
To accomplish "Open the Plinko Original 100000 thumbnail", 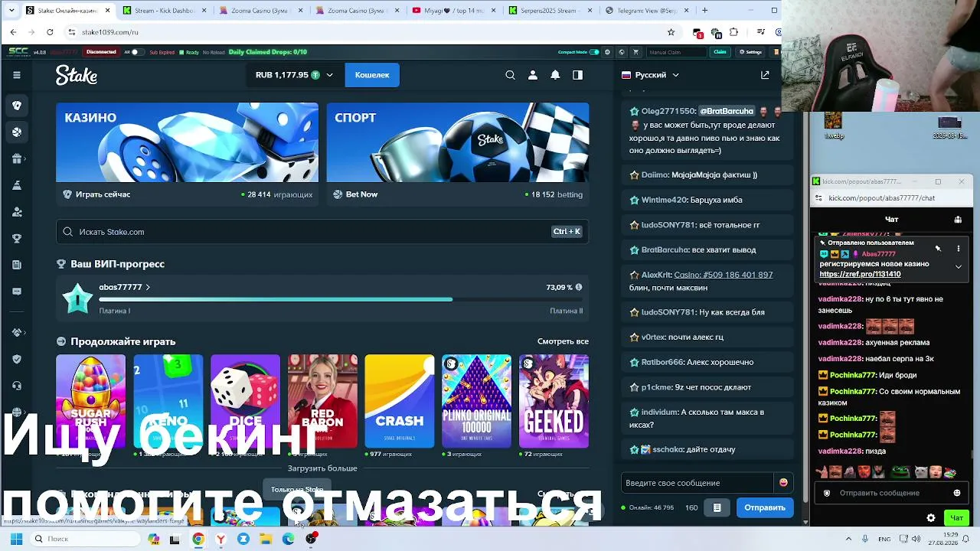I will [x=476, y=401].
